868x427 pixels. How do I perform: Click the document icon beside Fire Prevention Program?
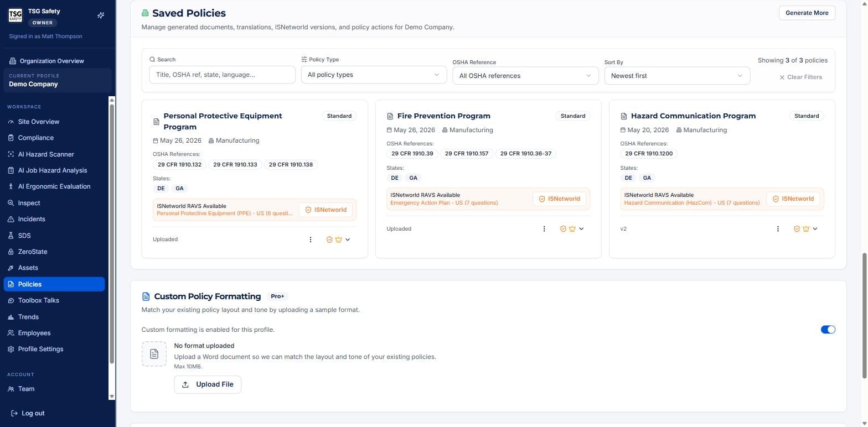coord(390,116)
